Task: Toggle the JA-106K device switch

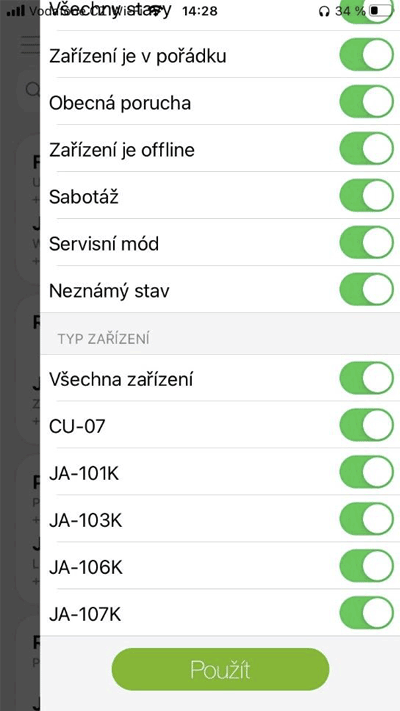Action: [x=366, y=566]
